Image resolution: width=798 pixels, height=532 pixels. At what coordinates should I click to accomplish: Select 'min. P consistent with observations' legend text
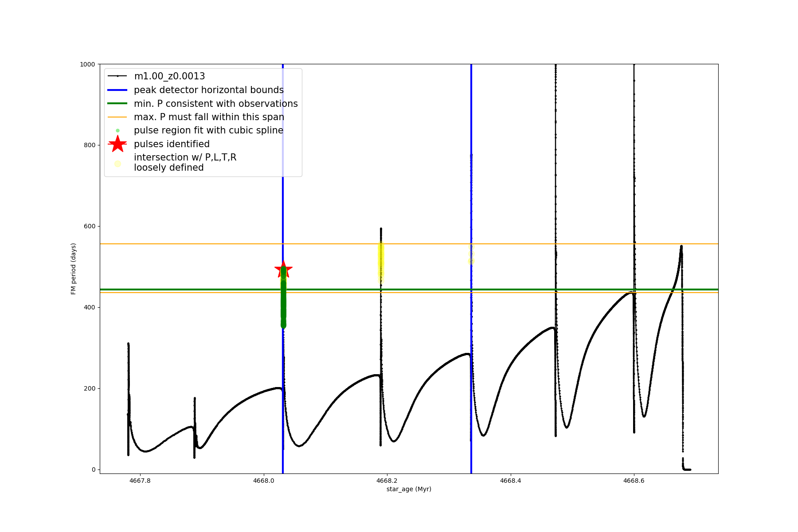pos(216,104)
